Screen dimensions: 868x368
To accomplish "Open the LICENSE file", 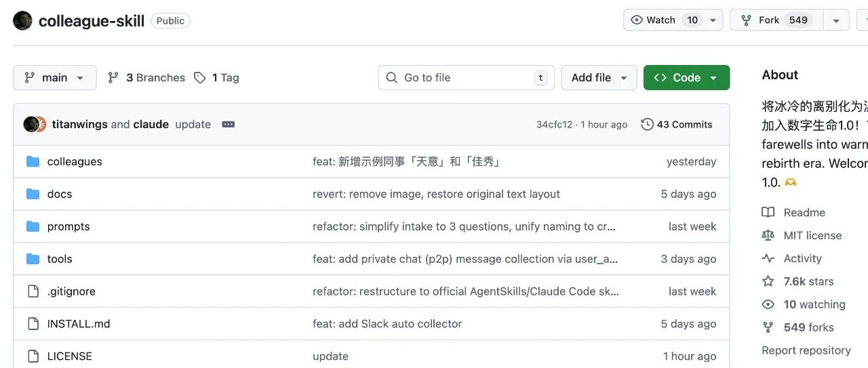I will point(70,356).
